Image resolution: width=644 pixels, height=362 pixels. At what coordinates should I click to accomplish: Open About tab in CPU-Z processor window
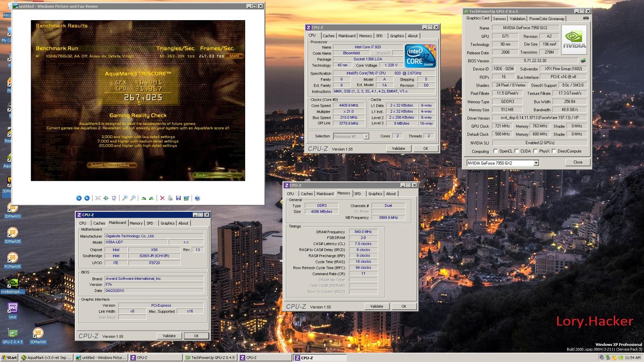[x=413, y=36]
